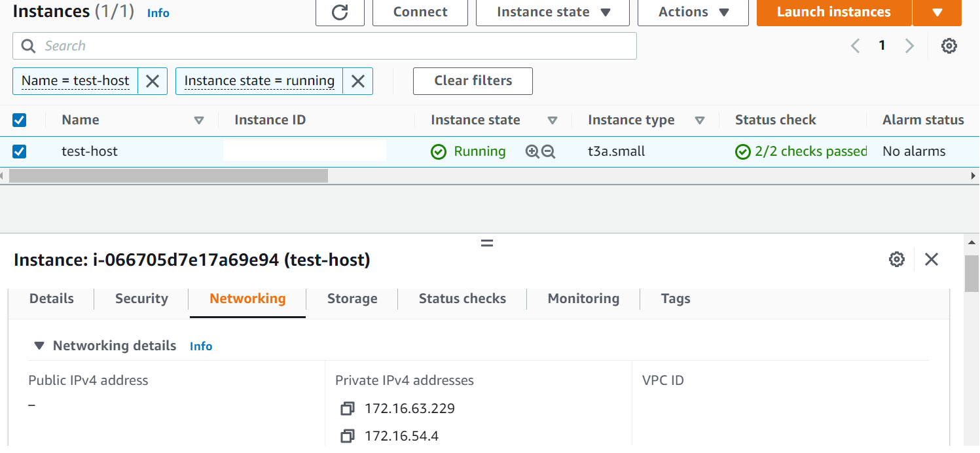
Task: Switch to the Security tab
Action: tap(141, 299)
